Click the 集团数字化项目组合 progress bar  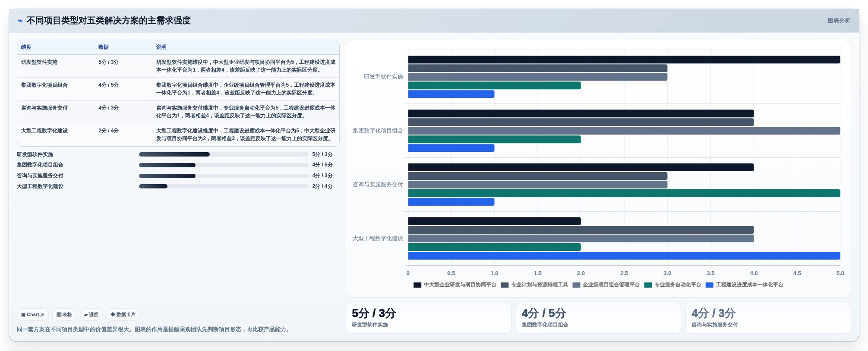click(224, 165)
